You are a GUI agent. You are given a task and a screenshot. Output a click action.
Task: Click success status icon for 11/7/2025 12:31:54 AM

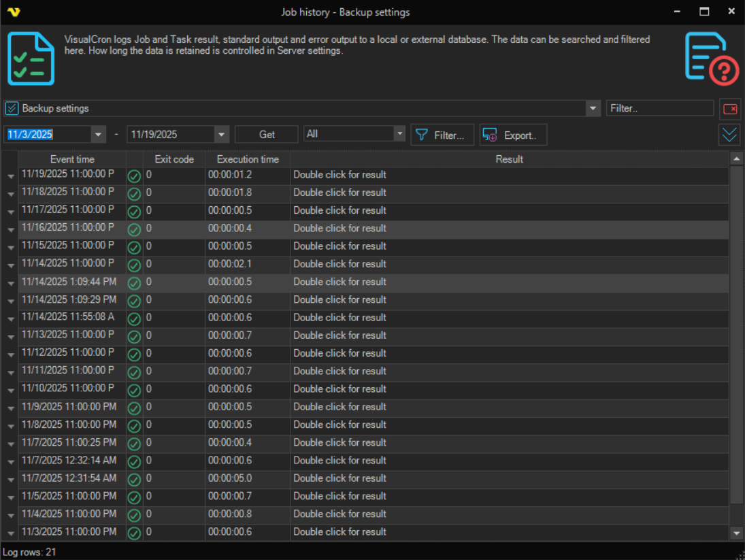pyautogui.click(x=135, y=479)
